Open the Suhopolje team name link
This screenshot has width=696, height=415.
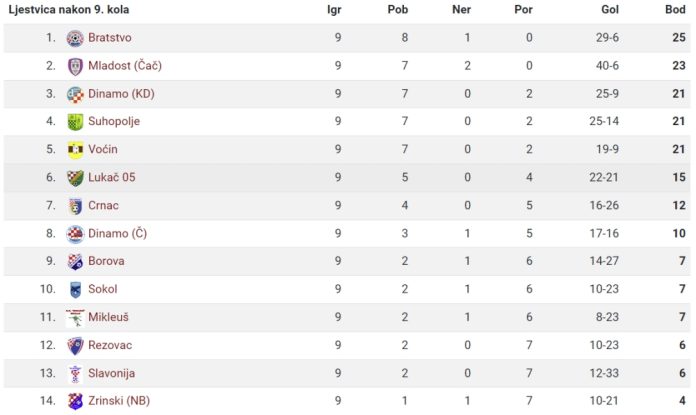pyautogui.click(x=114, y=121)
